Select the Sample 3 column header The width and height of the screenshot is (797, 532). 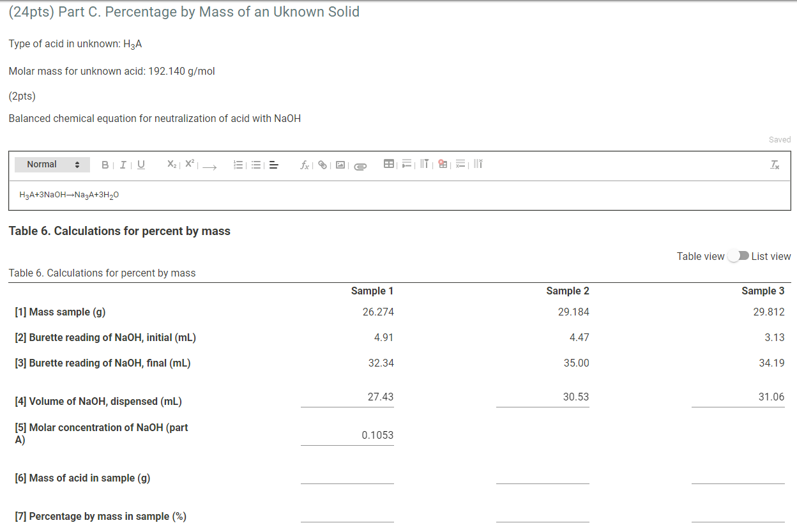(x=763, y=291)
